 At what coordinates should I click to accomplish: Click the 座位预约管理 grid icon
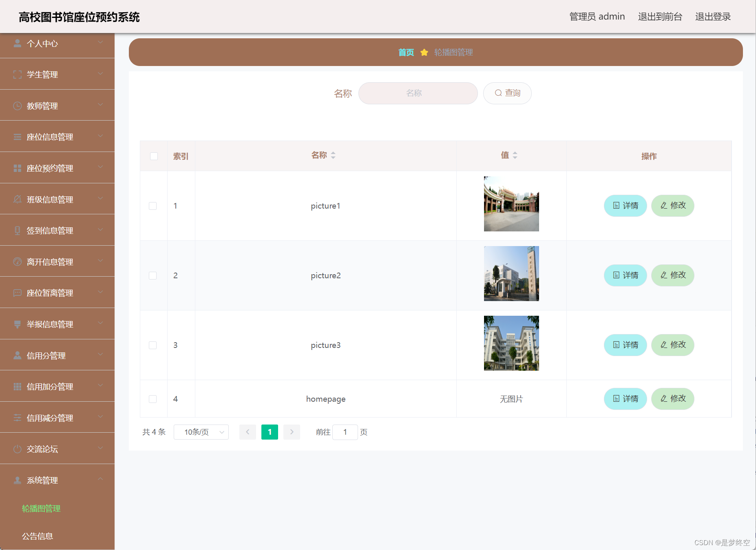17,168
